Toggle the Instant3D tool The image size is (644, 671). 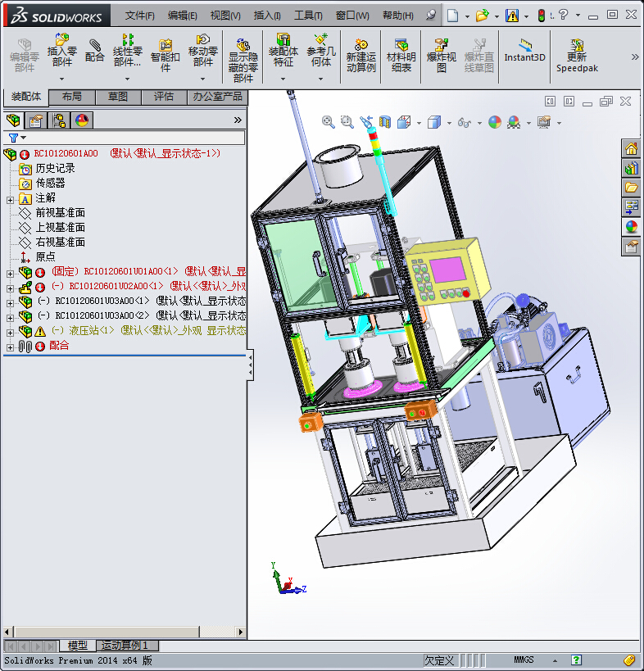coord(524,51)
